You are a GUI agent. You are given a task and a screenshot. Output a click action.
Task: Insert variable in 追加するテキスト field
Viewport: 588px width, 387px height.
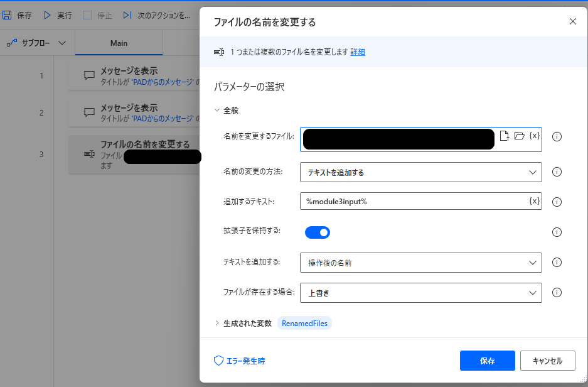tap(535, 201)
